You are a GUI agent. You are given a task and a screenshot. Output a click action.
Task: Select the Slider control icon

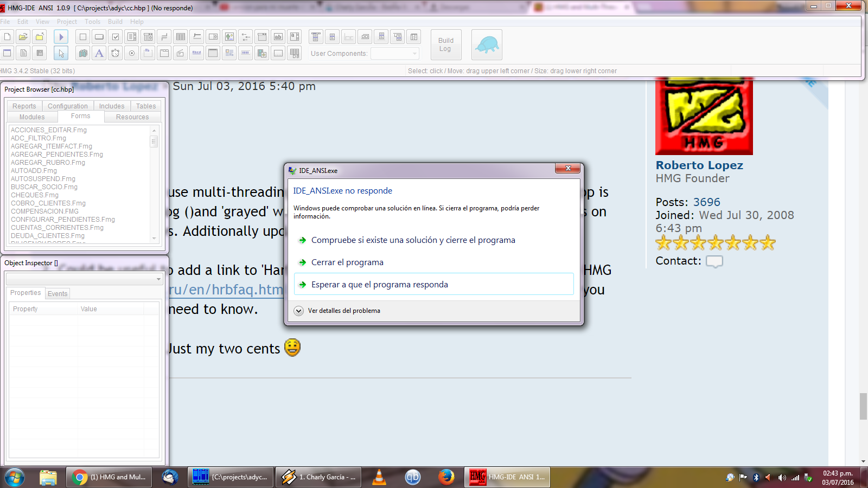tap(197, 37)
